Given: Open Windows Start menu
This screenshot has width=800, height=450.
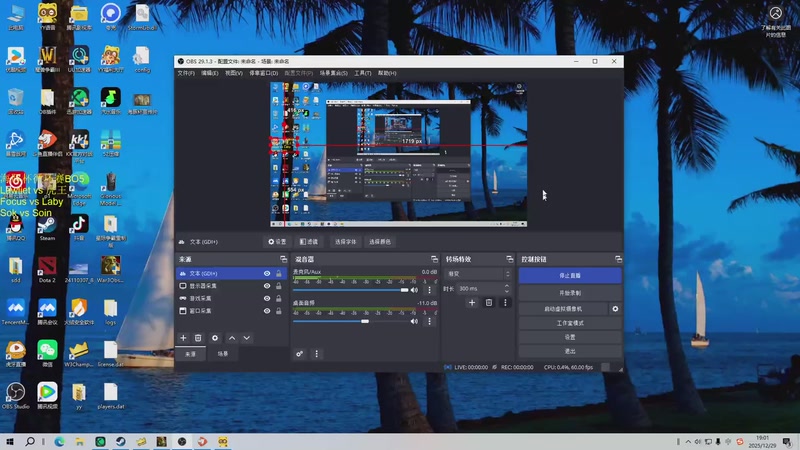Looking at the screenshot, I should (x=10, y=441).
